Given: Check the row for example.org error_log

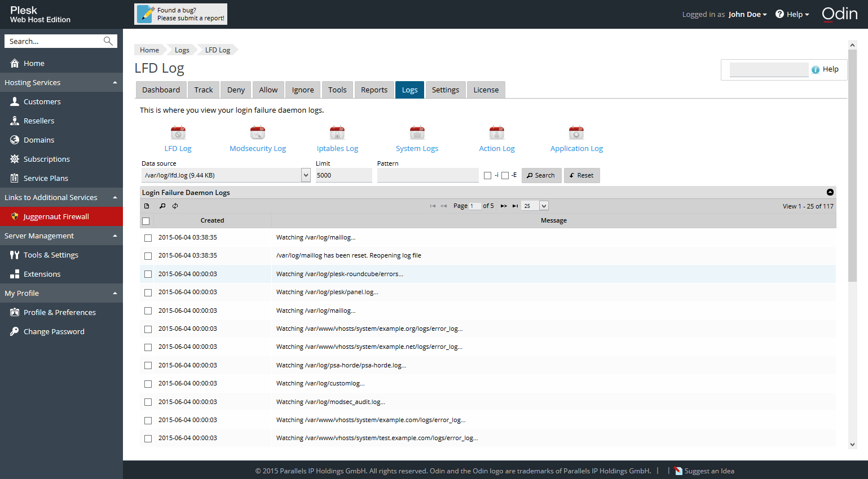Looking at the screenshot, I should tap(148, 329).
